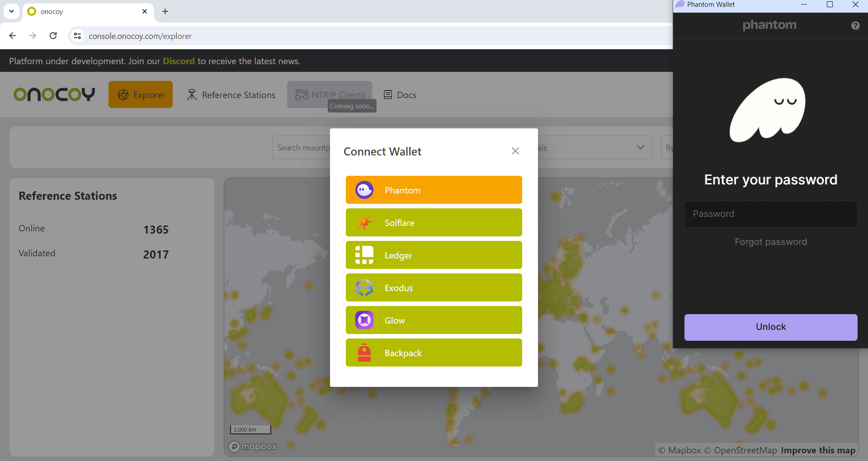Expand the signals dropdown chevron

[x=640, y=147]
